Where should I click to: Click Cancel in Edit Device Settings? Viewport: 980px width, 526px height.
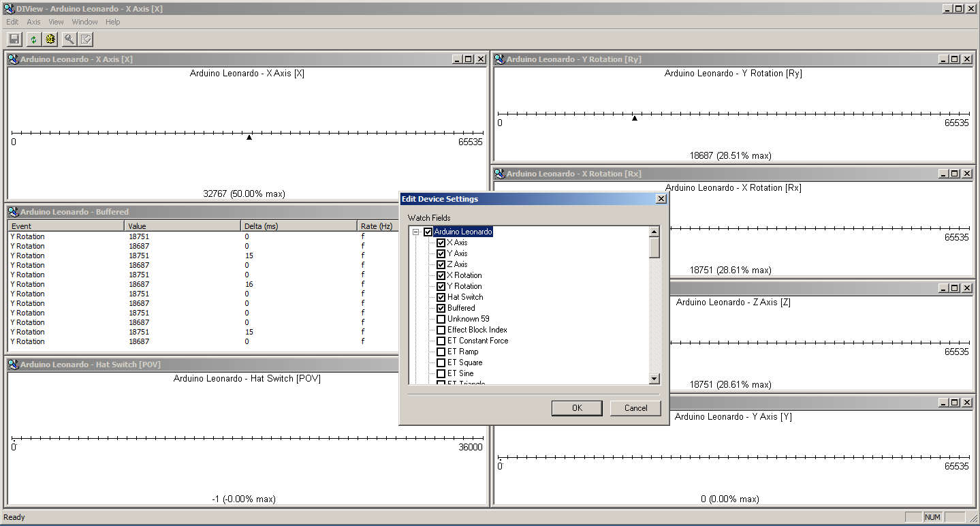[x=635, y=408]
